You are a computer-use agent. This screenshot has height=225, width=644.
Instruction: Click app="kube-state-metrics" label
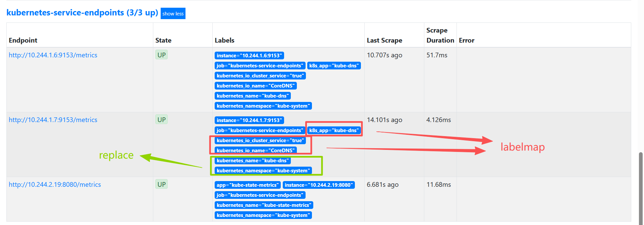[248, 185]
